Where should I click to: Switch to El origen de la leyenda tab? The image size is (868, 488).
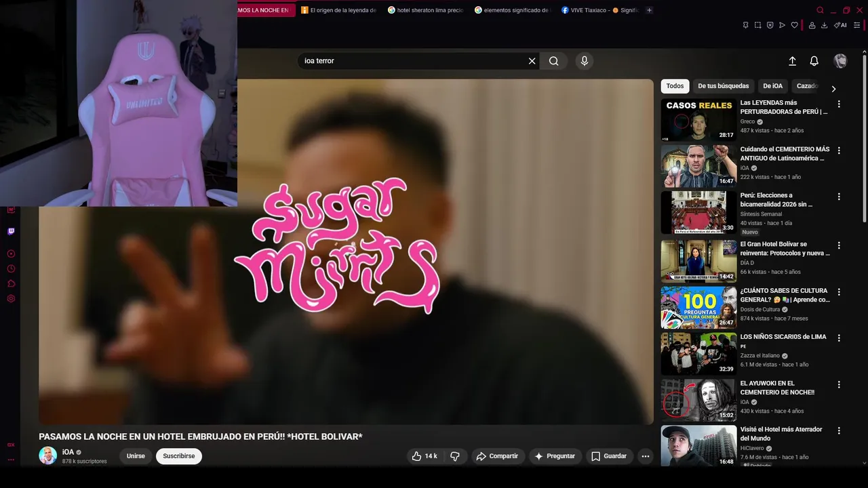pos(338,10)
